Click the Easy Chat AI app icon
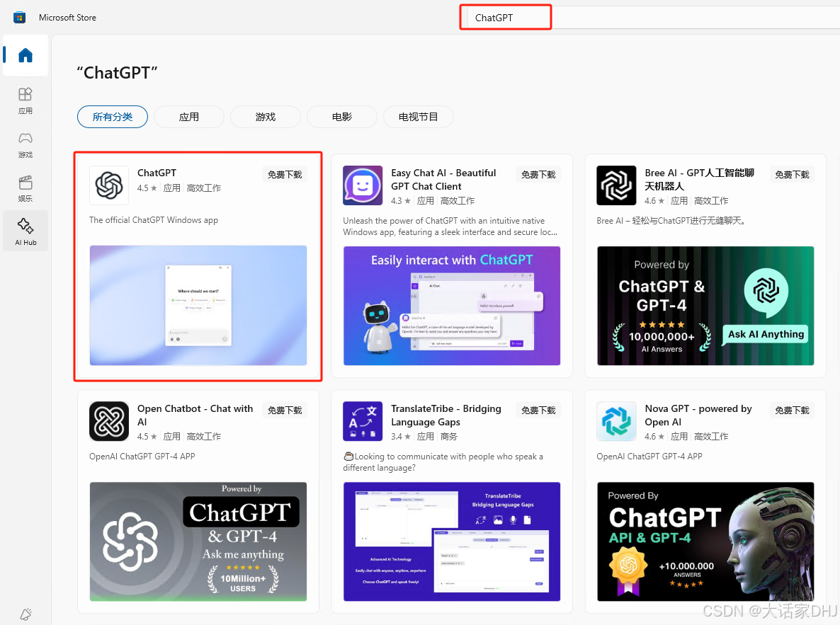Viewport: 840px width, 625px height. [363, 185]
